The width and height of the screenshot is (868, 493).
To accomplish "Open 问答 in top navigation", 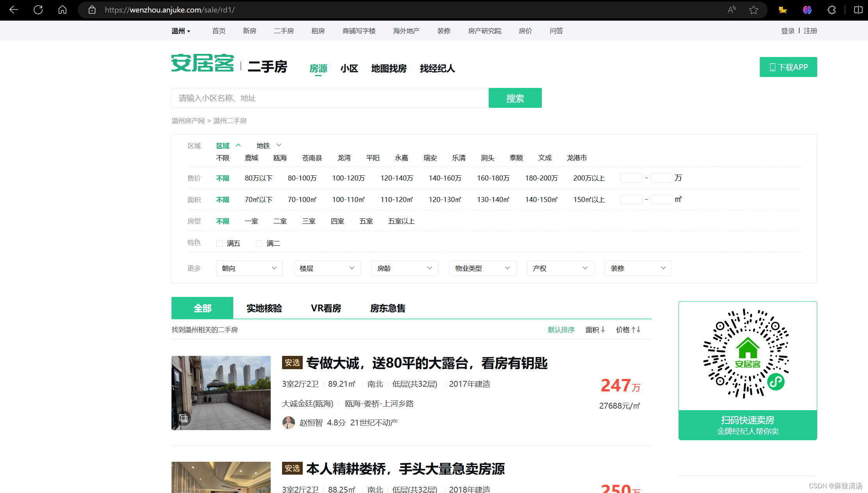I will coord(556,31).
